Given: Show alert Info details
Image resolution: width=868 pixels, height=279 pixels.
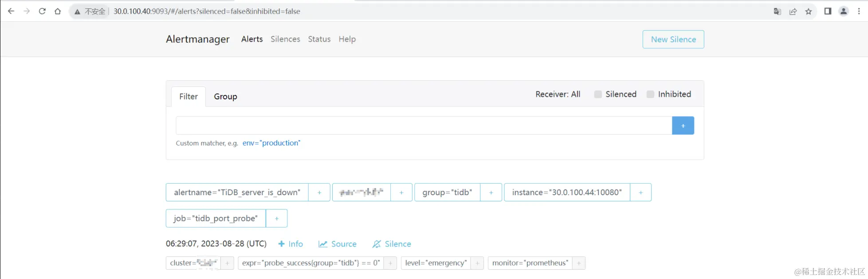Looking at the screenshot, I should coord(291,244).
